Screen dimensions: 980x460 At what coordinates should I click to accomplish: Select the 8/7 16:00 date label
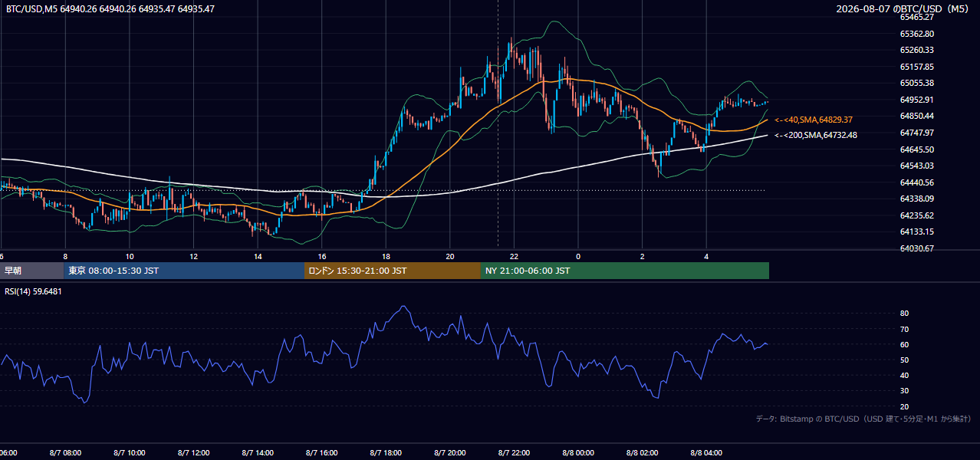point(322,453)
